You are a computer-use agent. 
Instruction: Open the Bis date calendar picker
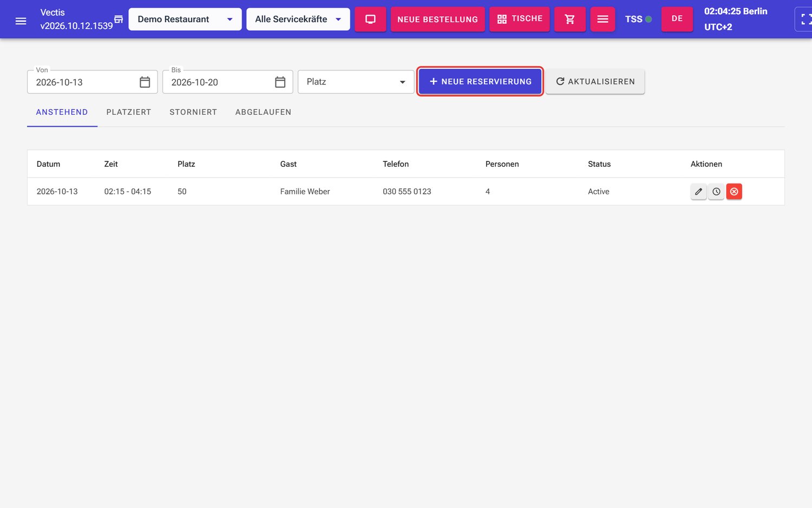pyautogui.click(x=280, y=82)
